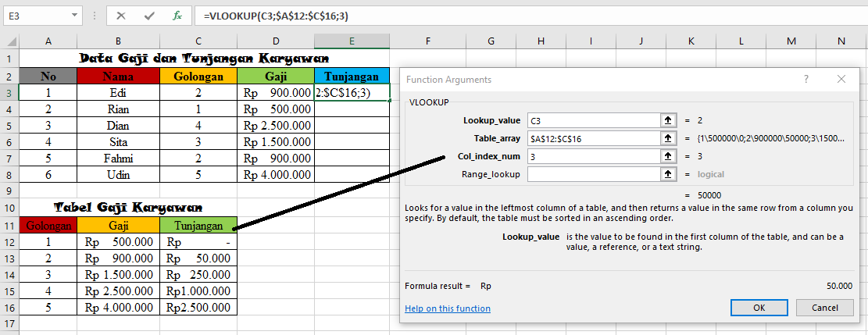This screenshot has height=335, width=868.
Task: Close the Function Arguments dialog
Action: click(x=841, y=79)
